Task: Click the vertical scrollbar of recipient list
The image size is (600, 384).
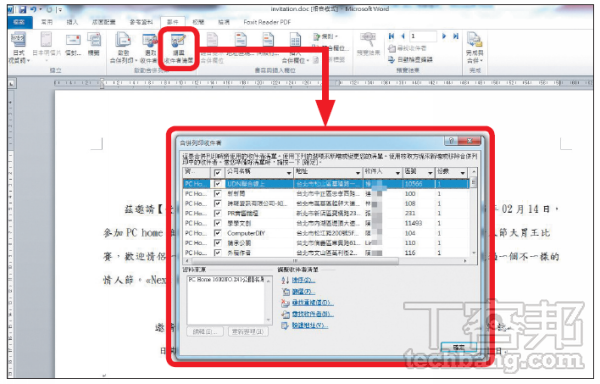Action: click(474, 212)
